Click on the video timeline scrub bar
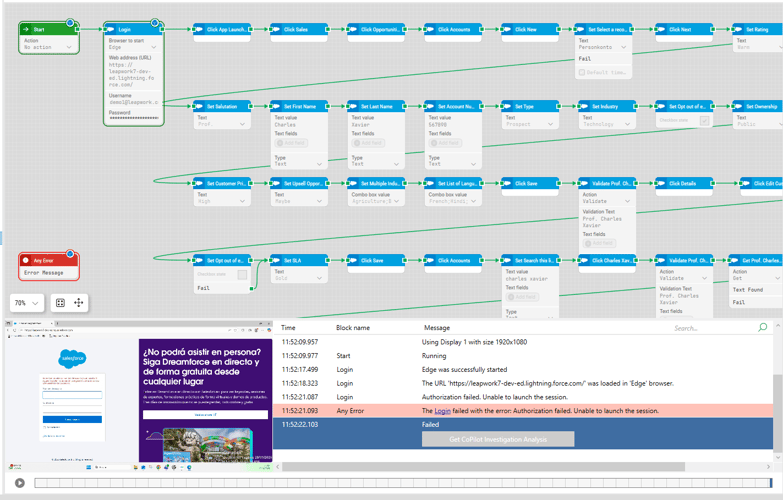783x500 pixels. point(400,483)
